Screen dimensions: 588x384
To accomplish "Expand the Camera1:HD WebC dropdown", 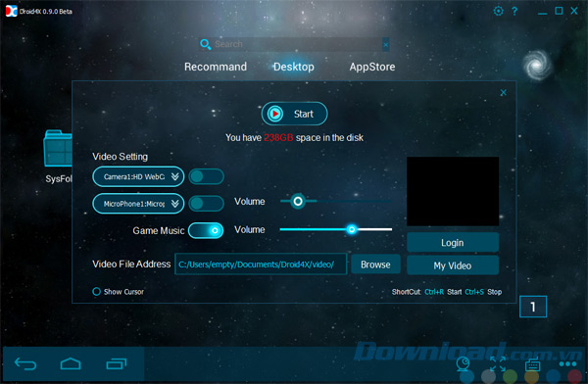I will (138, 176).
